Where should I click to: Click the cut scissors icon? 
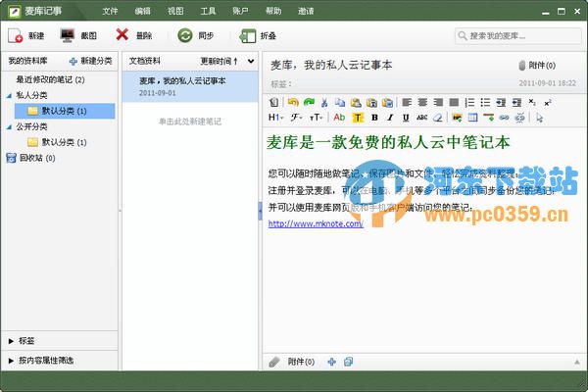(x=324, y=102)
